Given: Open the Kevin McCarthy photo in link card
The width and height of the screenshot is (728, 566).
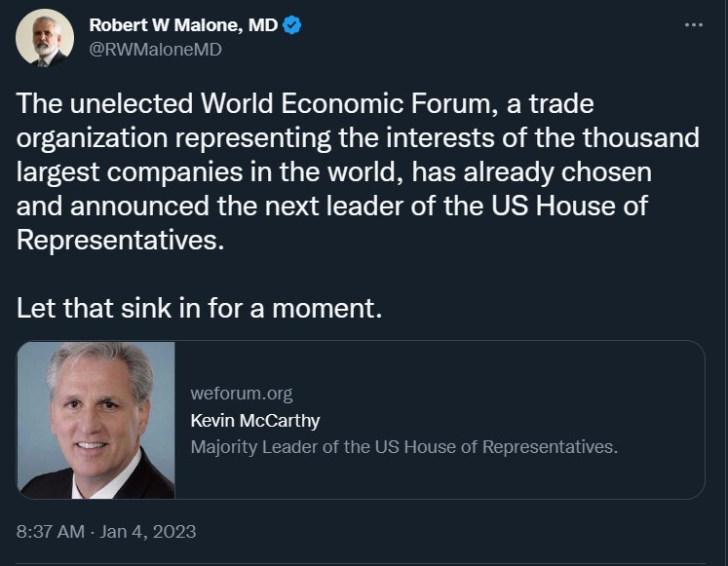Looking at the screenshot, I should coord(96,420).
